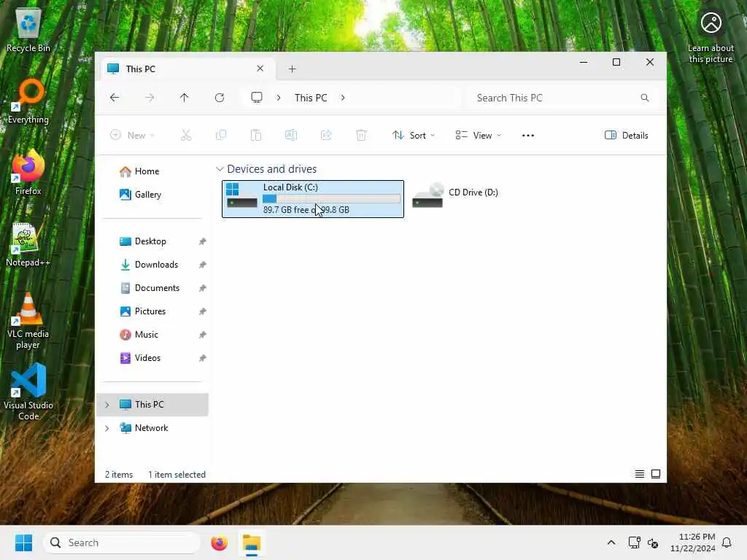Collapse the Devices and drives group

(220, 169)
